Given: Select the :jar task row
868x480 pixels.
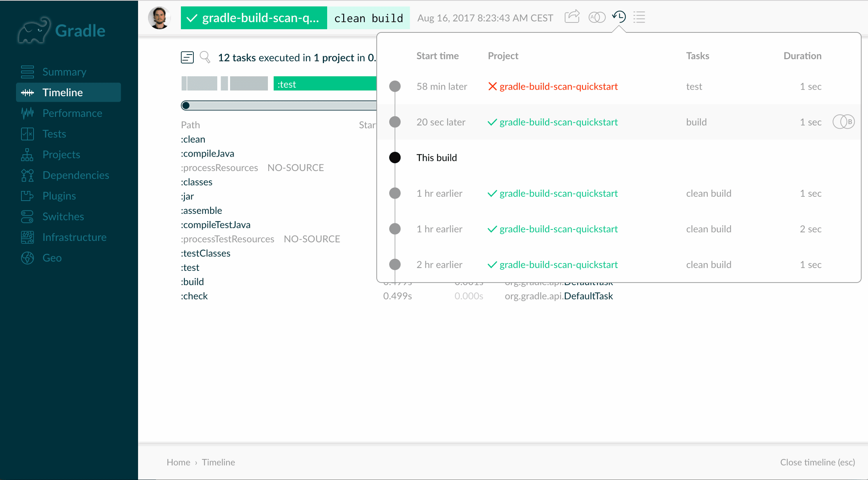Looking at the screenshot, I should (187, 196).
